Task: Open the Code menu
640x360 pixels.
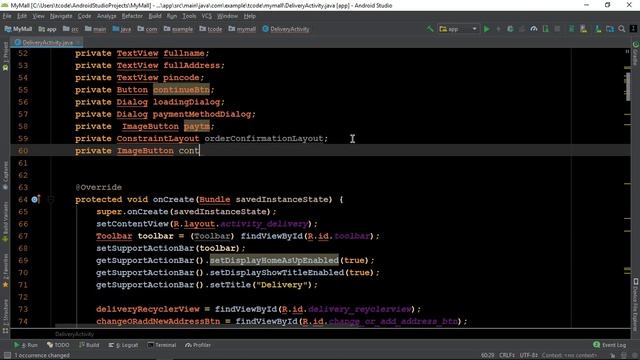Action: pyautogui.click(x=84, y=16)
